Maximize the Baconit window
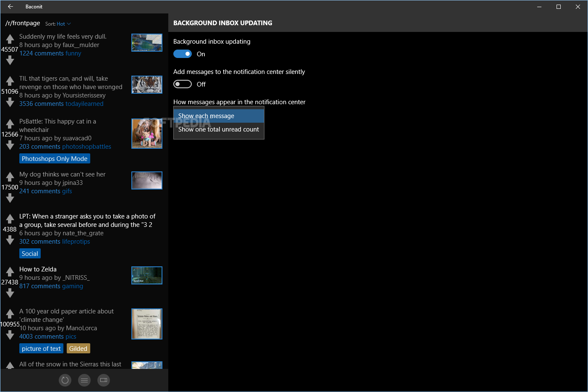The height and width of the screenshot is (392, 588). coord(559,7)
